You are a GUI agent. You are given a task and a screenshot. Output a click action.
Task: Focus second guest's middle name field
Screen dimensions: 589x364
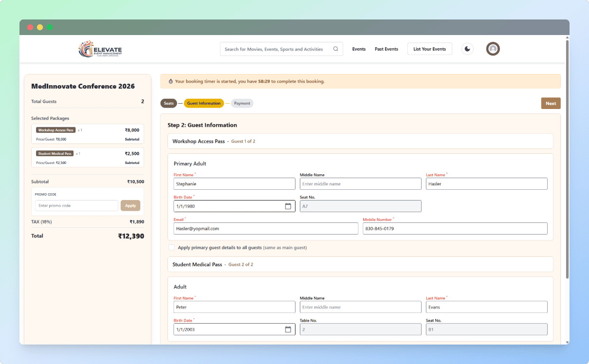coord(360,307)
